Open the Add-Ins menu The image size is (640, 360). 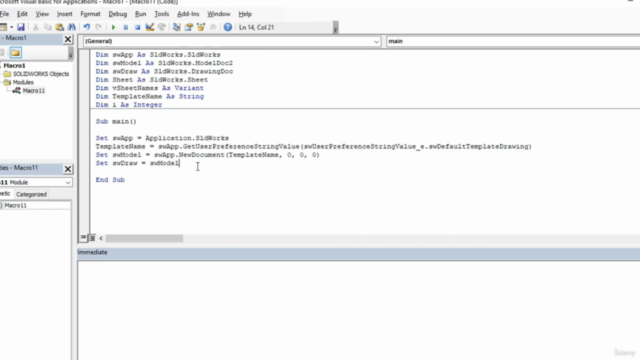click(x=188, y=14)
